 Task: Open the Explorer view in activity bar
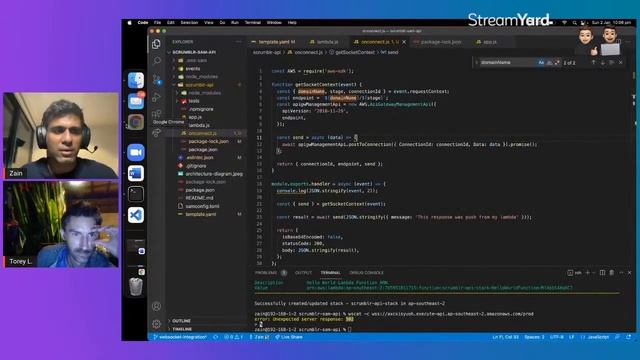tap(156, 44)
